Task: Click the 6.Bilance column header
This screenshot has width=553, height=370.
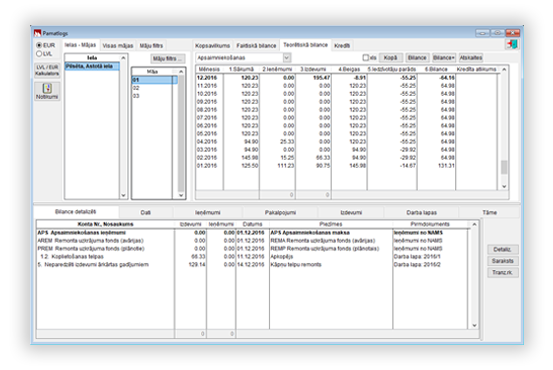Action: 436,69
